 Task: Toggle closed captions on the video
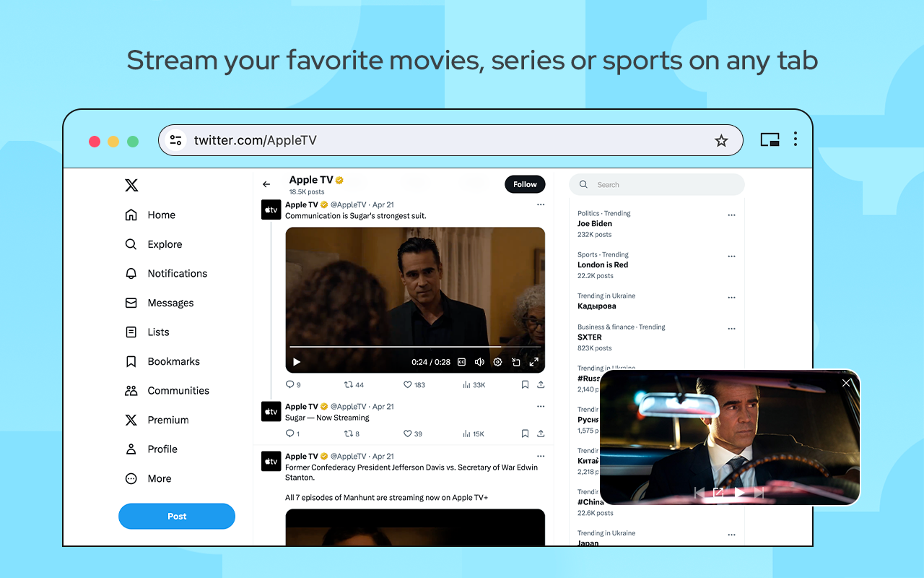461,362
